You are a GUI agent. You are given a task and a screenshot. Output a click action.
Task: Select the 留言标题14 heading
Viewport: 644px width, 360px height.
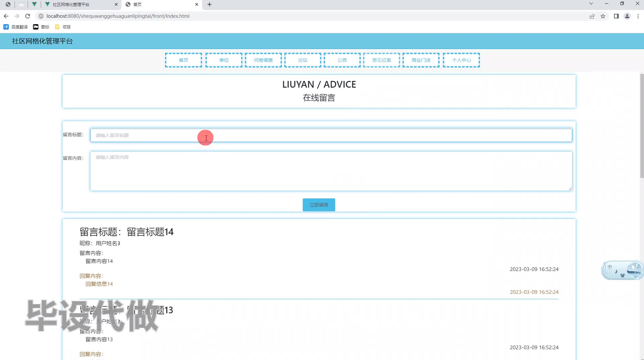pos(126,232)
